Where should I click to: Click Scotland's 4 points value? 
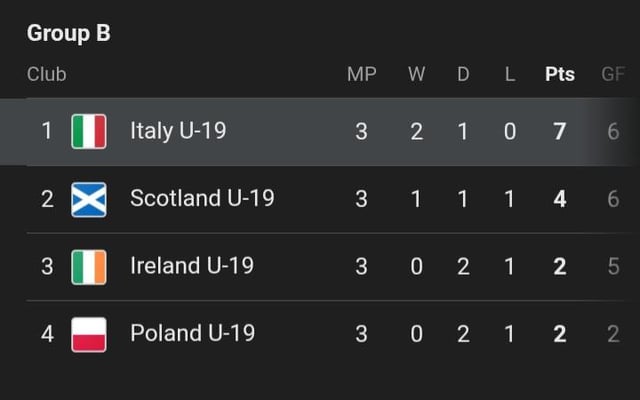(x=560, y=199)
